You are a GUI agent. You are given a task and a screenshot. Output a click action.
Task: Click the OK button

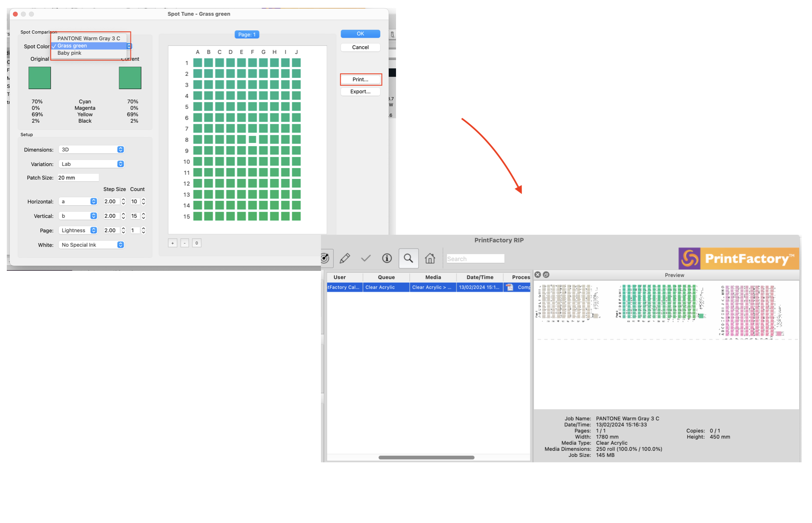(x=360, y=34)
